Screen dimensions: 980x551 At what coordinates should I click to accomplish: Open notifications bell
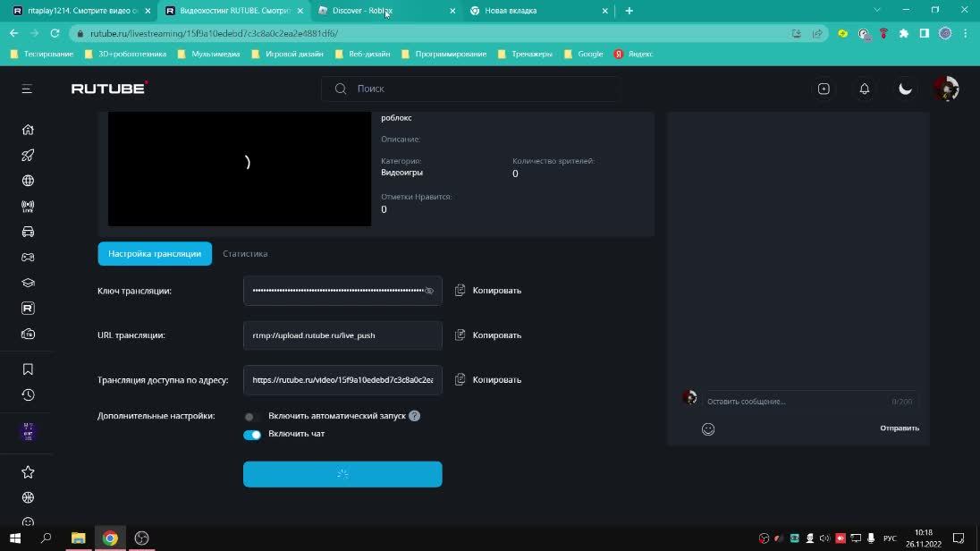pos(865,89)
